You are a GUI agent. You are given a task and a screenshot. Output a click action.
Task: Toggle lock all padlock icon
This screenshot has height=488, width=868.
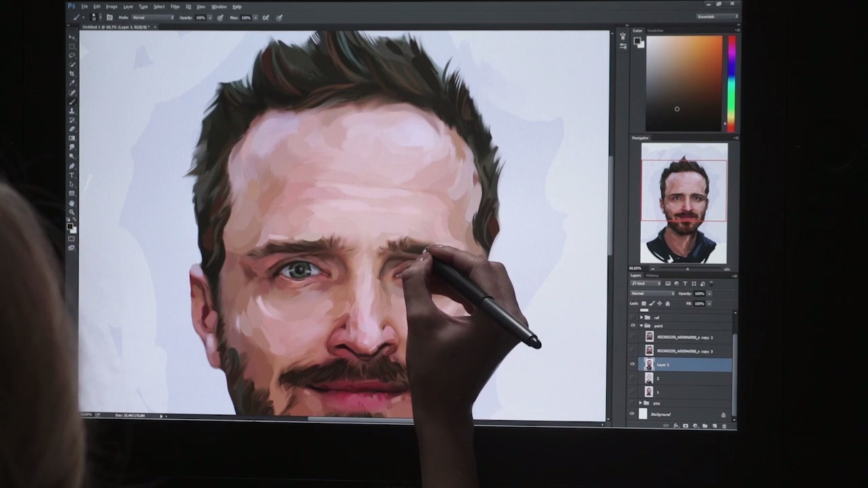pyautogui.click(x=667, y=303)
